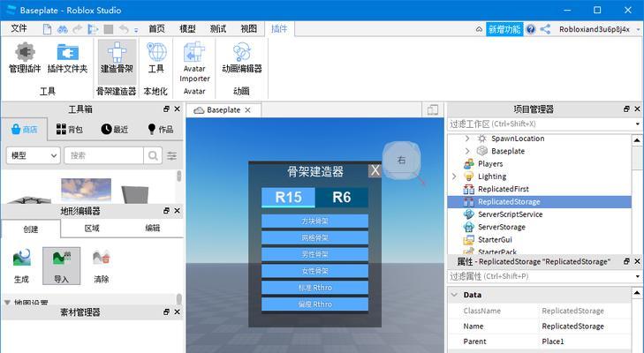This screenshot has height=353, width=644.
Task: Open the Plugins Folder (插件文件夹)
Action: pyautogui.click(x=67, y=58)
